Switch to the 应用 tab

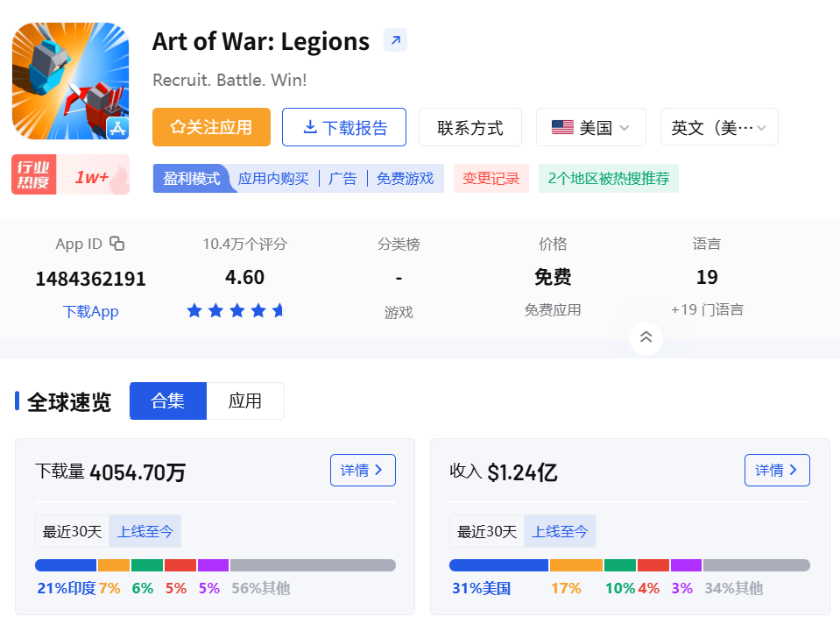tap(245, 401)
